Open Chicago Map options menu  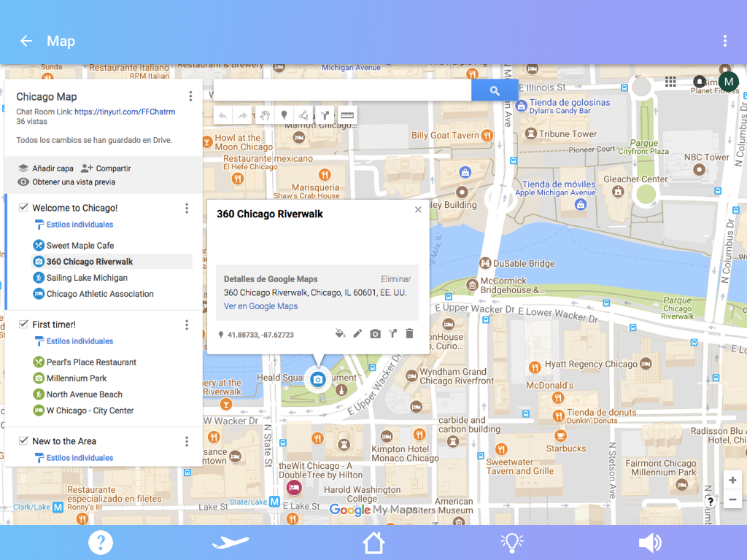coord(190,96)
